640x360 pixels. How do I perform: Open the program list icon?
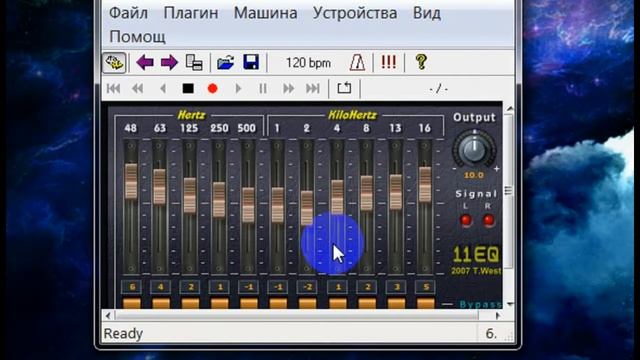coord(194,63)
